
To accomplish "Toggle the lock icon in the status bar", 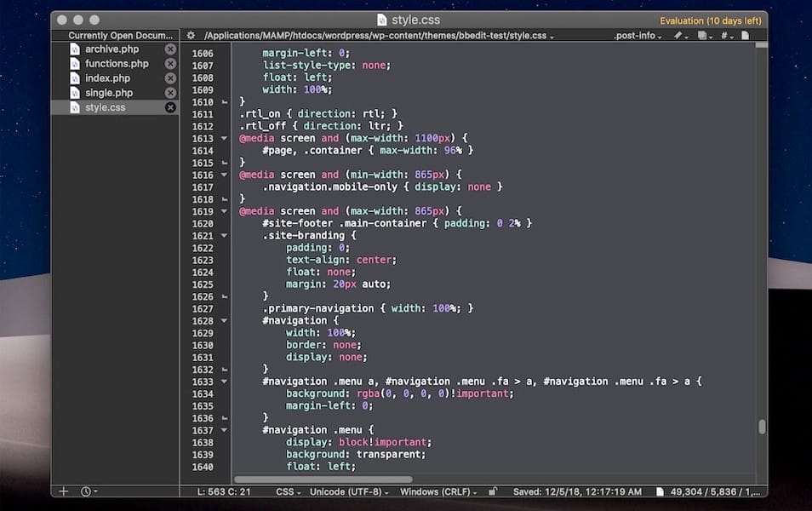I will tap(494, 491).
